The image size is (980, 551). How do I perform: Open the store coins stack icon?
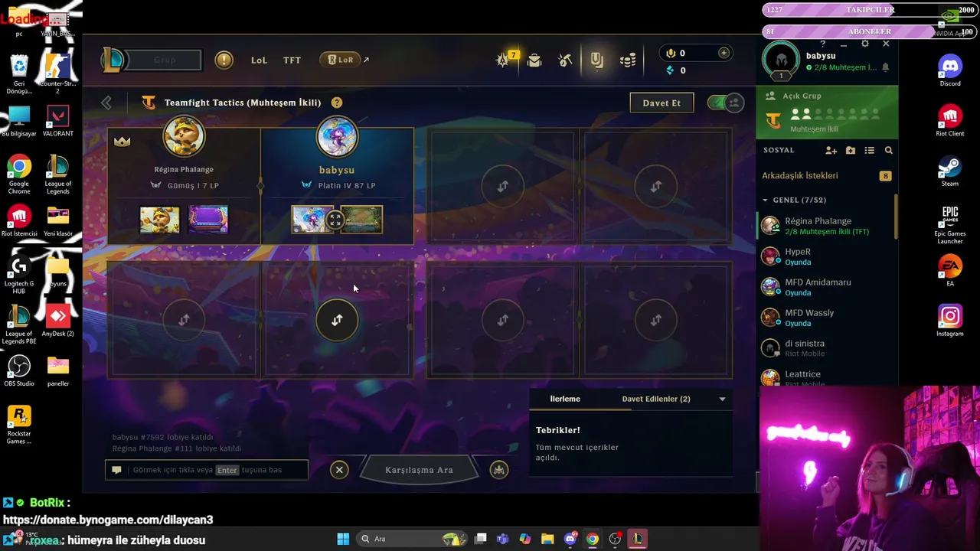point(628,60)
